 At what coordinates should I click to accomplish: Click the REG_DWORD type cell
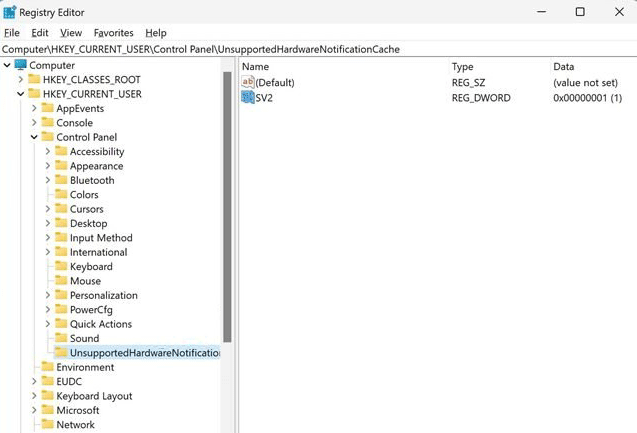pos(481,98)
